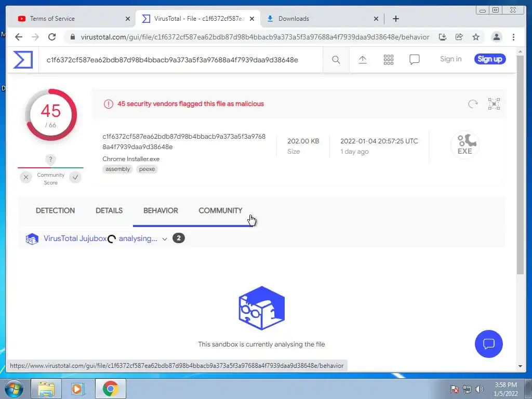532x399 pixels.
Task: Click the VirusTotal Jujubox link
Action: tap(75, 238)
